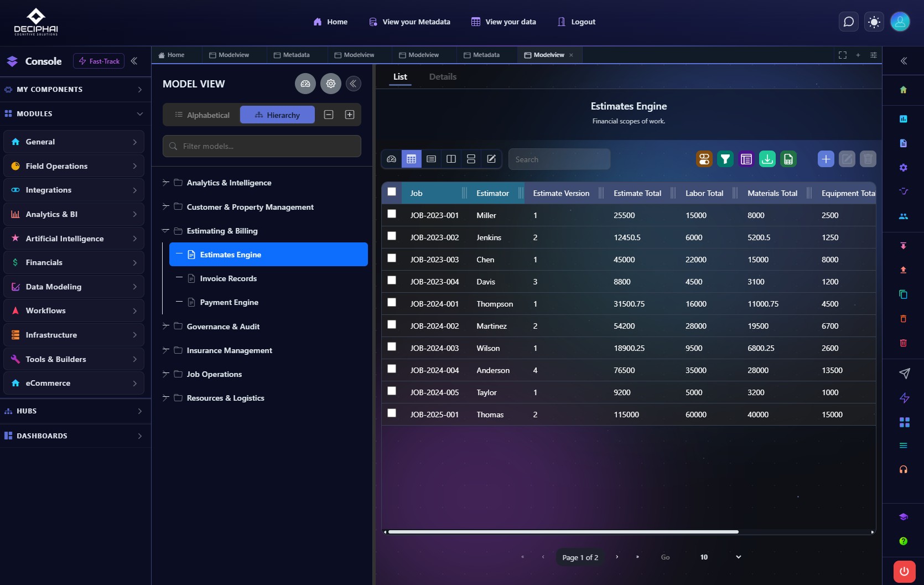This screenshot has width=924, height=585.
Task: Collapse the Model View panel
Action: [354, 84]
